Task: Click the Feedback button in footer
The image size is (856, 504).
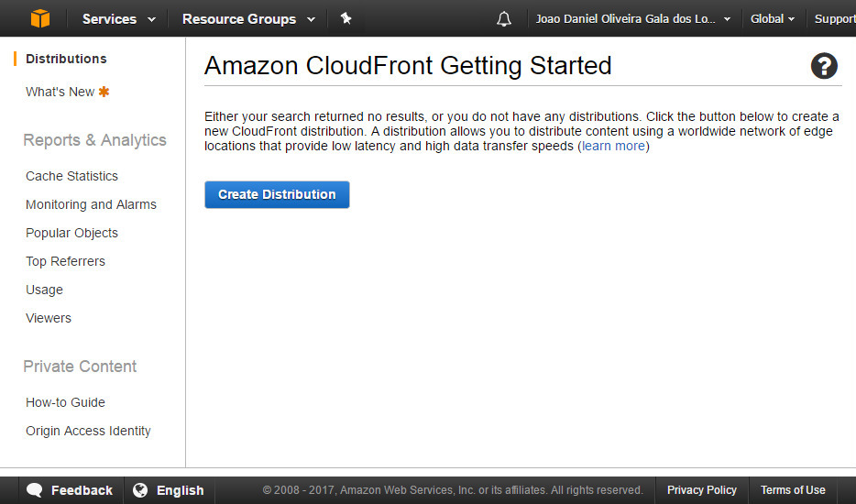Action: [x=70, y=490]
